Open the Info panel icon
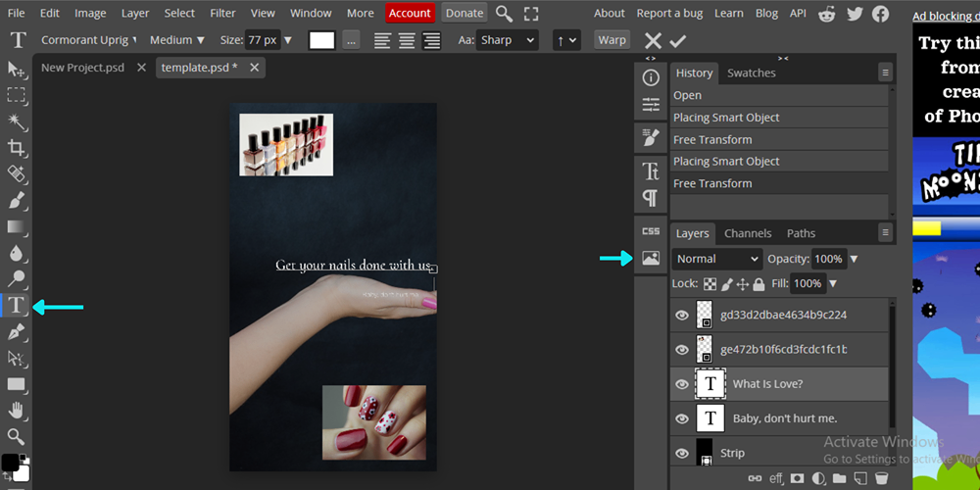The image size is (980, 490). click(x=651, y=77)
